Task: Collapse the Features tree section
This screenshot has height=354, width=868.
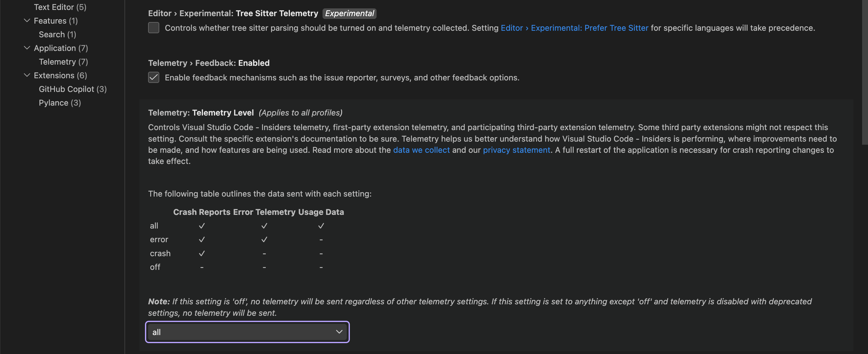Action: [x=27, y=20]
